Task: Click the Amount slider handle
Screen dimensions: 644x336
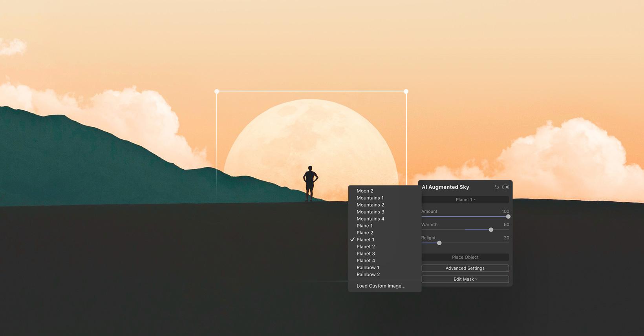Action: [508, 217]
